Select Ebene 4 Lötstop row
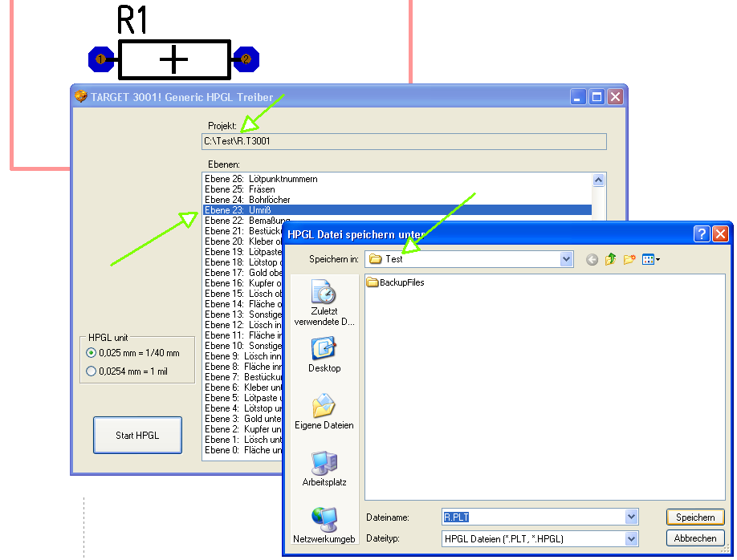The height and width of the screenshot is (560, 737). 242,408
